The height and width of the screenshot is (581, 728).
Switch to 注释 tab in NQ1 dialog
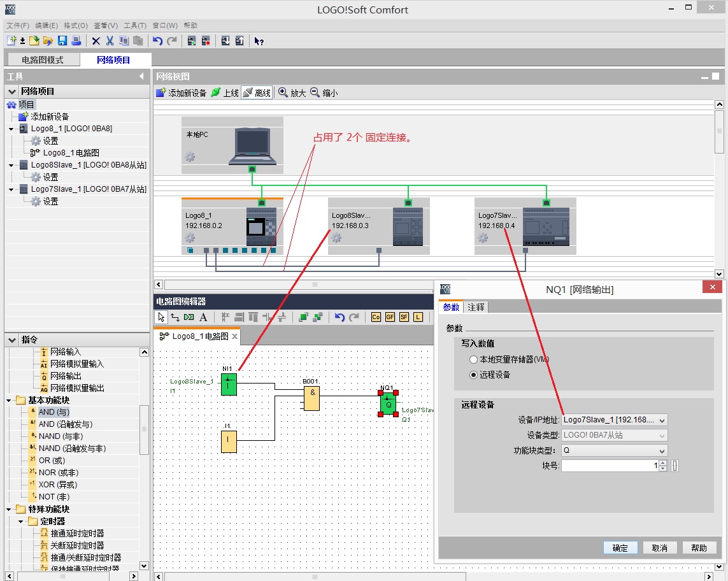(475, 308)
